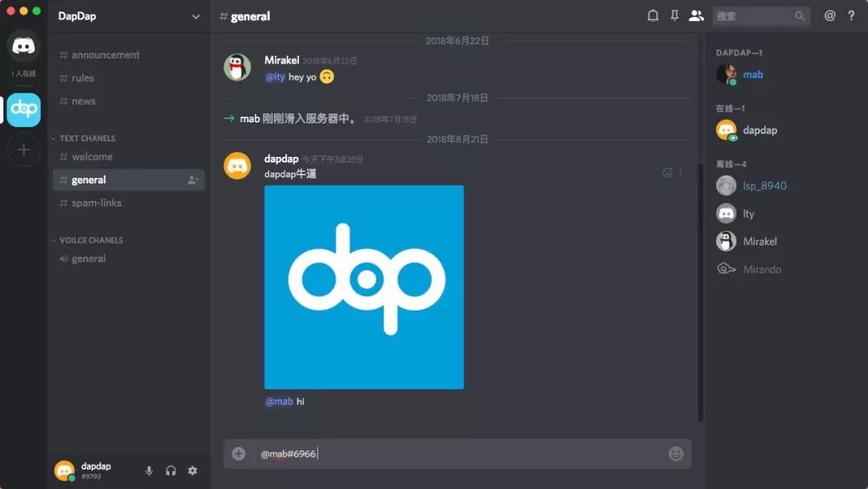Screen dimensions: 868x489
Task: Add reaction to dapdap message
Action: click(x=667, y=173)
